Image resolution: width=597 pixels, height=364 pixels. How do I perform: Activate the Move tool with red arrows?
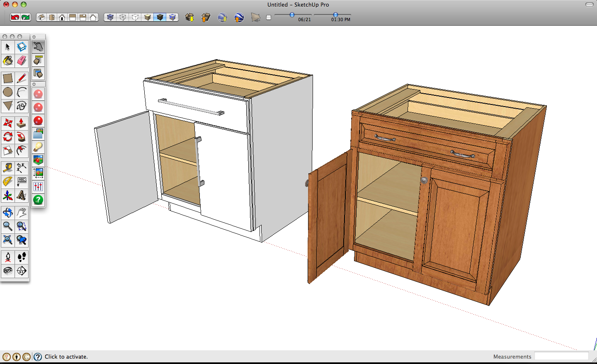pos(8,123)
